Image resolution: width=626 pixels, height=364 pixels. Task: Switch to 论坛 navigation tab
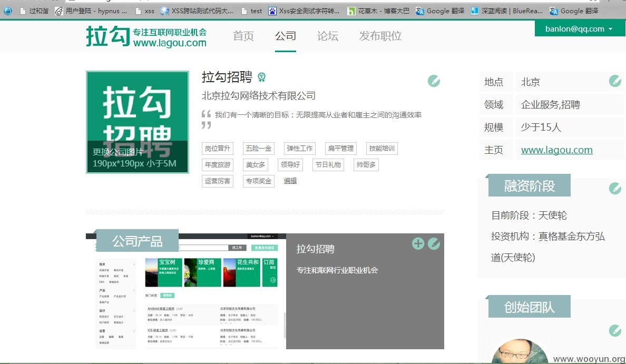click(328, 36)
